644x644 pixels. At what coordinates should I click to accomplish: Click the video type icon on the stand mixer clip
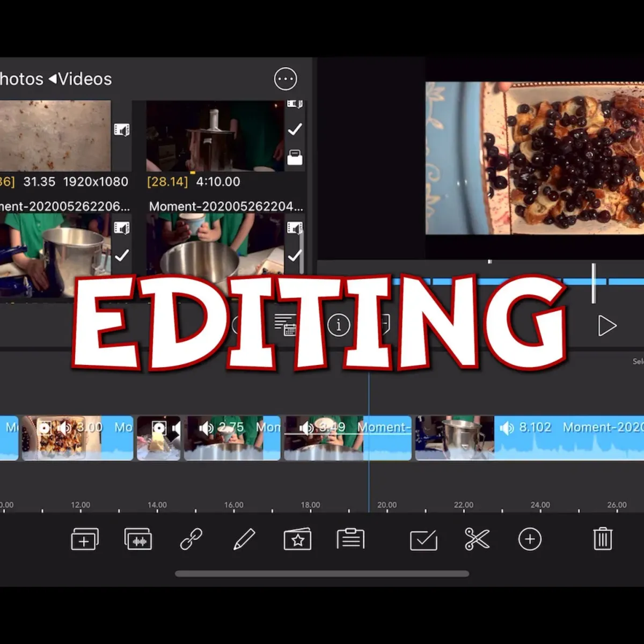[x=122, y=228]
